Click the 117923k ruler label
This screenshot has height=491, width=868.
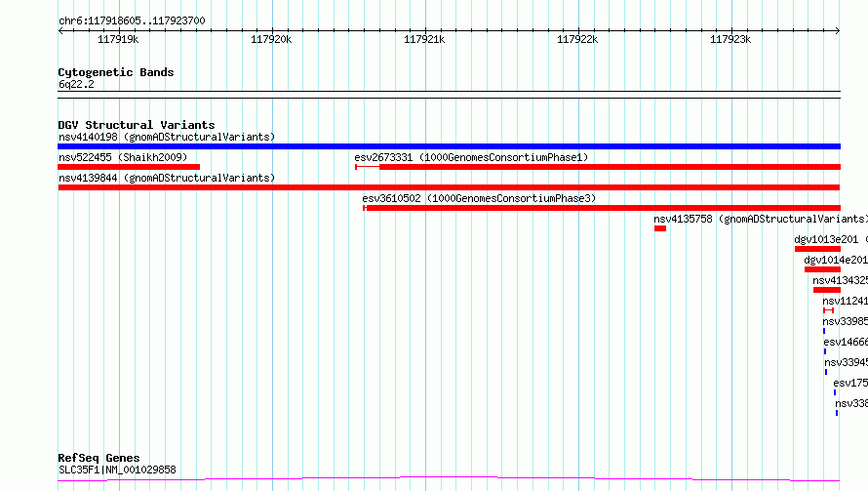pos(730,39)
